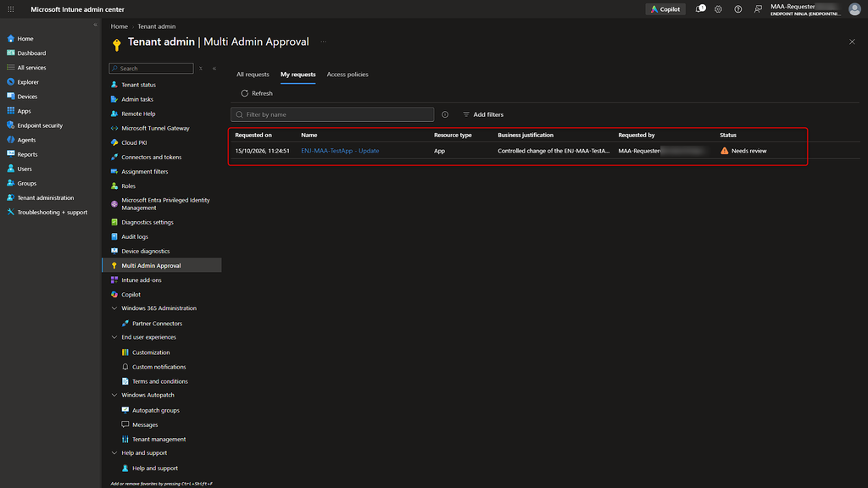Open Endpoint security in left navigation
This screenshot has width=868, height=488.
[x=40, y=125]
